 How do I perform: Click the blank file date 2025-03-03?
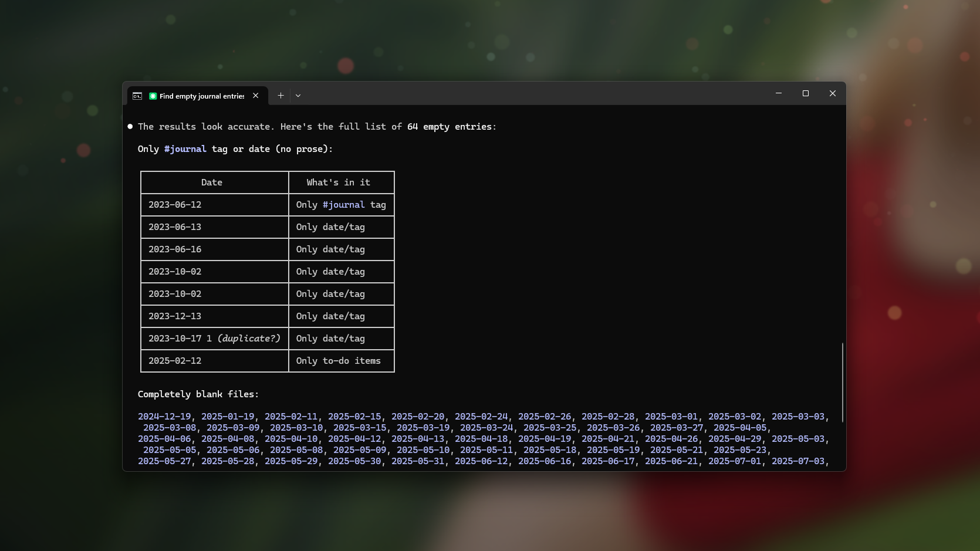(798, 417)
